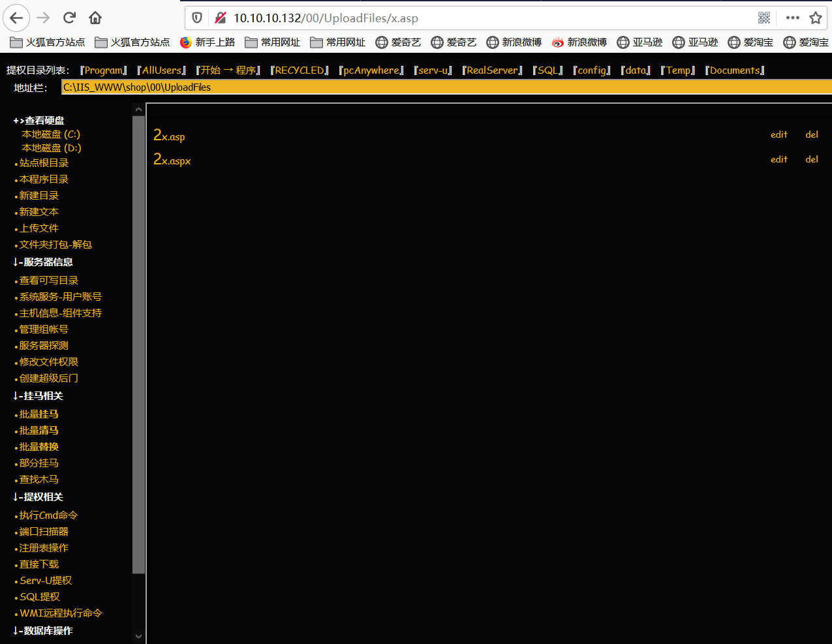Jump to 『config』 directory link
The image size is (832, 644).
click(592, 70)
